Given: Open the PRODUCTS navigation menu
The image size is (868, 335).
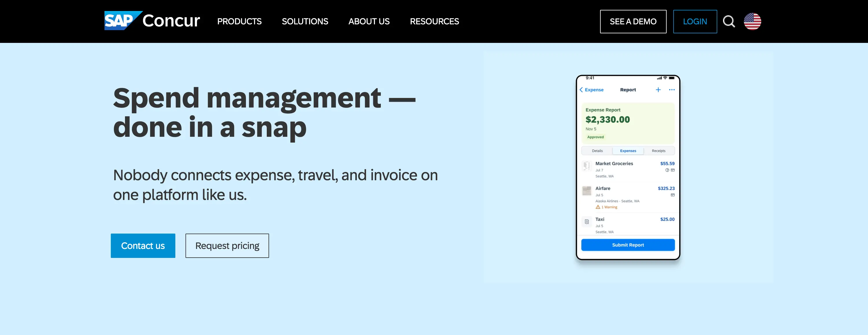Looking at the screenshot, I should click(x=239, y=22).
